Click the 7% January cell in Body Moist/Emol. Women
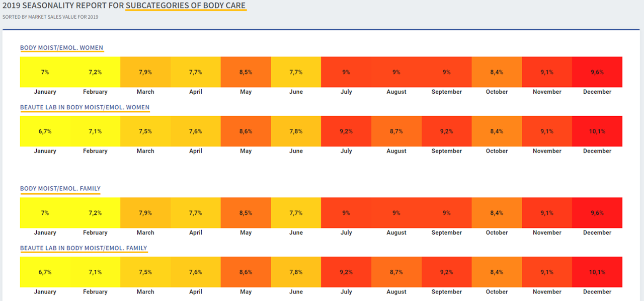 point(45,72)
